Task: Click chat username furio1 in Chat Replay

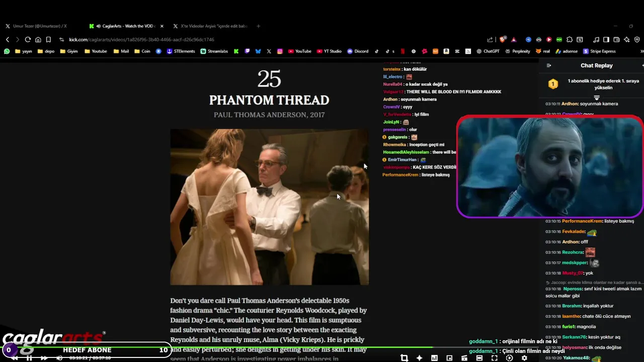Action: tap(569, 327)
